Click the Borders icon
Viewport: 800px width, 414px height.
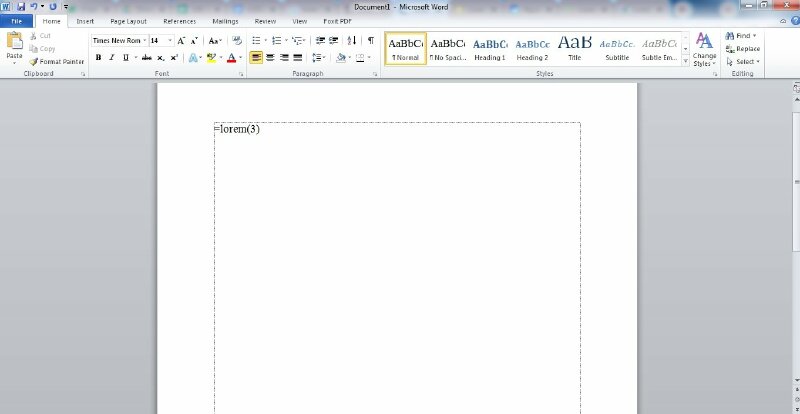(360, 58)
